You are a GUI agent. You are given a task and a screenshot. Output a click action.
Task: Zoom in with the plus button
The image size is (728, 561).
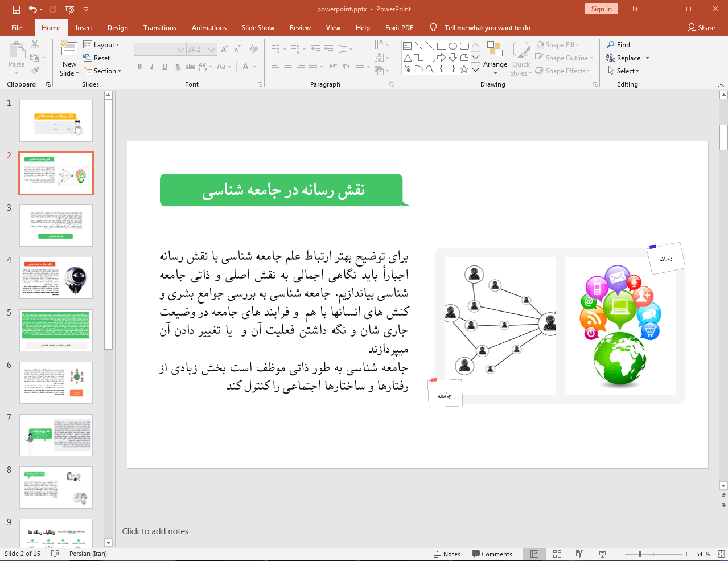pyautogui.click(x=687, y=554)
